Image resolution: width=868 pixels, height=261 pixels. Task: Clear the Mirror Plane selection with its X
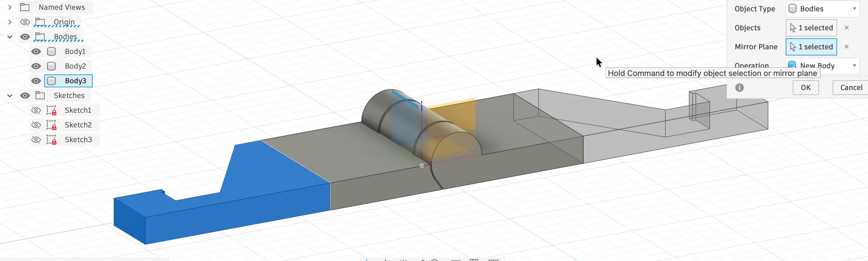[846, 47]
